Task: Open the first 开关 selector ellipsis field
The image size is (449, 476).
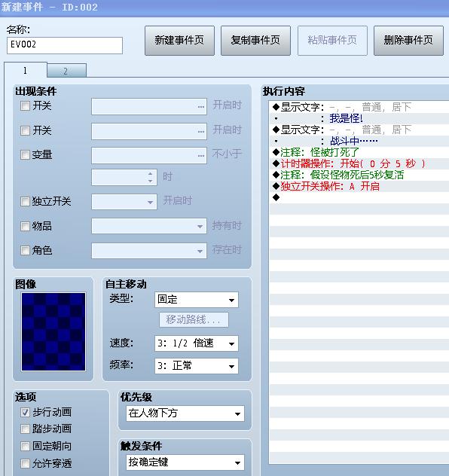Action: 149,106
